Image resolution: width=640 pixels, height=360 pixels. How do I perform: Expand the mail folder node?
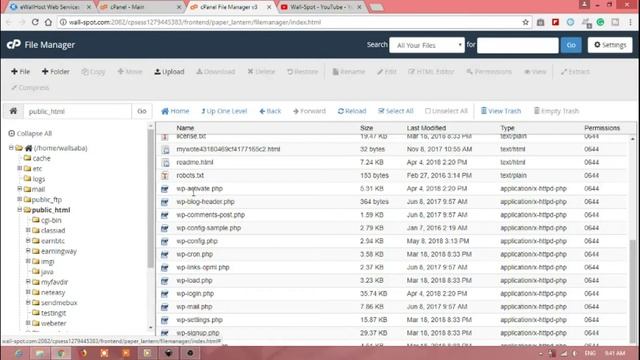19,189
